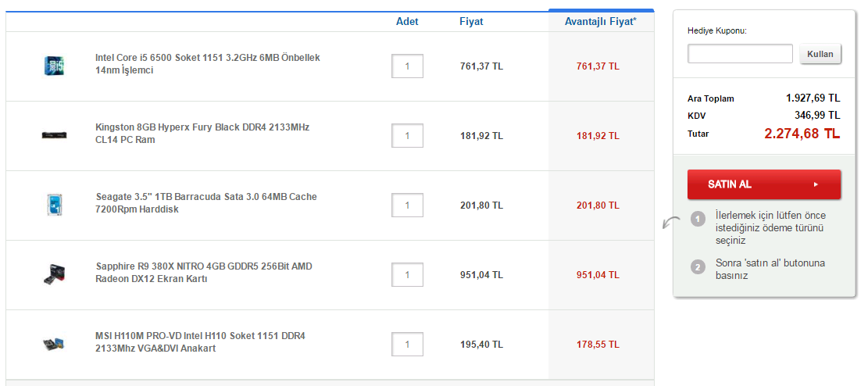Click the red 201,80 TL advantage price
The image size is (868, 386).
pyautogui.click(x=598, y=206)
